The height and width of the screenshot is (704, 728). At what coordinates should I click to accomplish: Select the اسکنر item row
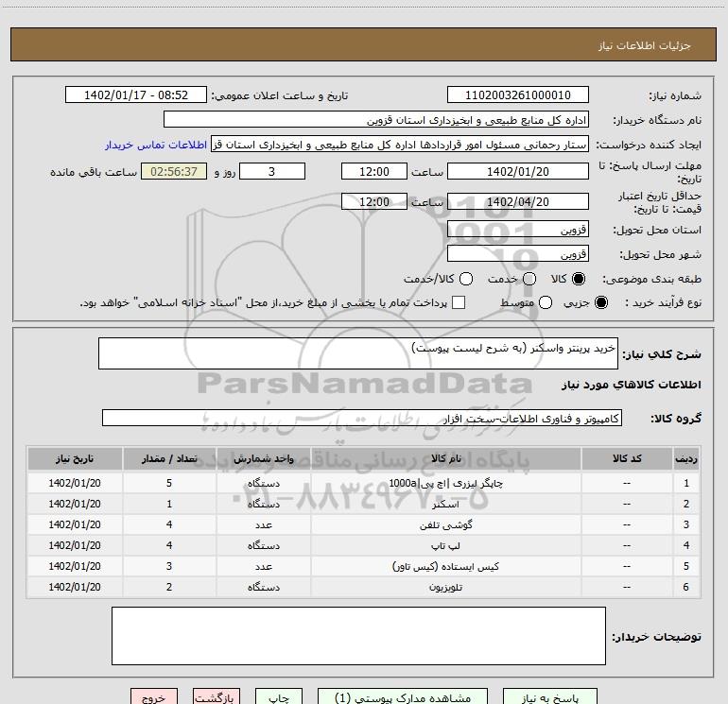pyautogui.click(x=364, y=504)
